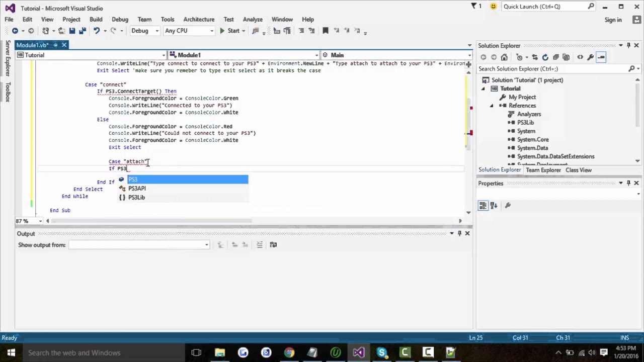Screen dimensions: 644x362
Task: Click the search magnifier in Solution Explorer
Action: pyautogui.click(x=632, y=68)
